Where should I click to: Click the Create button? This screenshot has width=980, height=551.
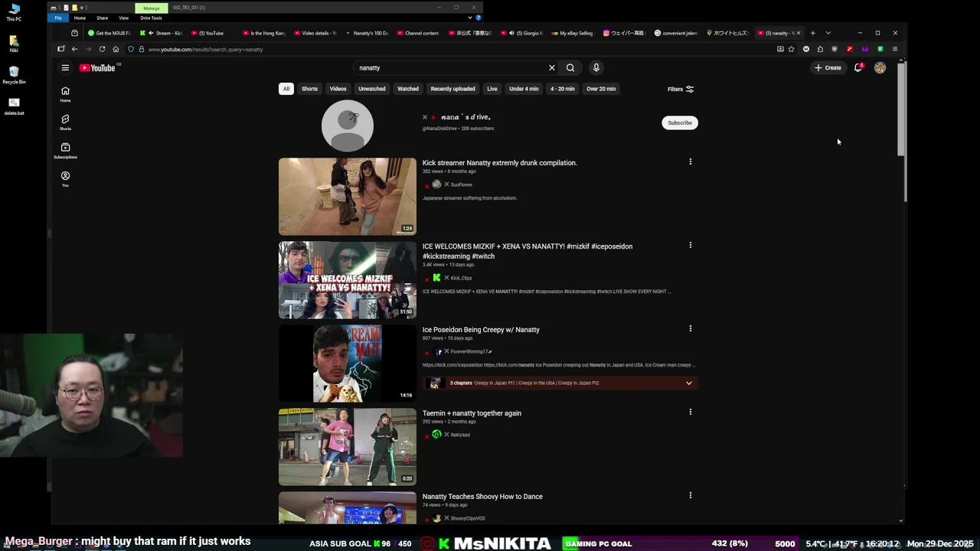point(828,68)
